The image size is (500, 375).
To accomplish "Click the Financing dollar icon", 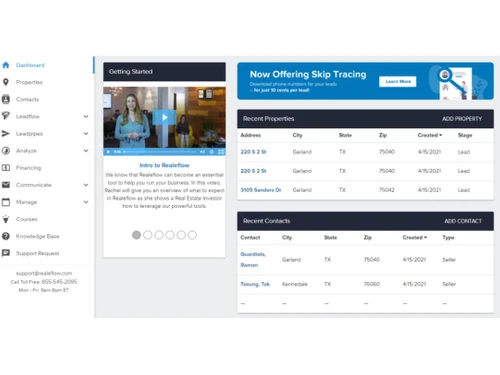I will click(x=6, y=167).
